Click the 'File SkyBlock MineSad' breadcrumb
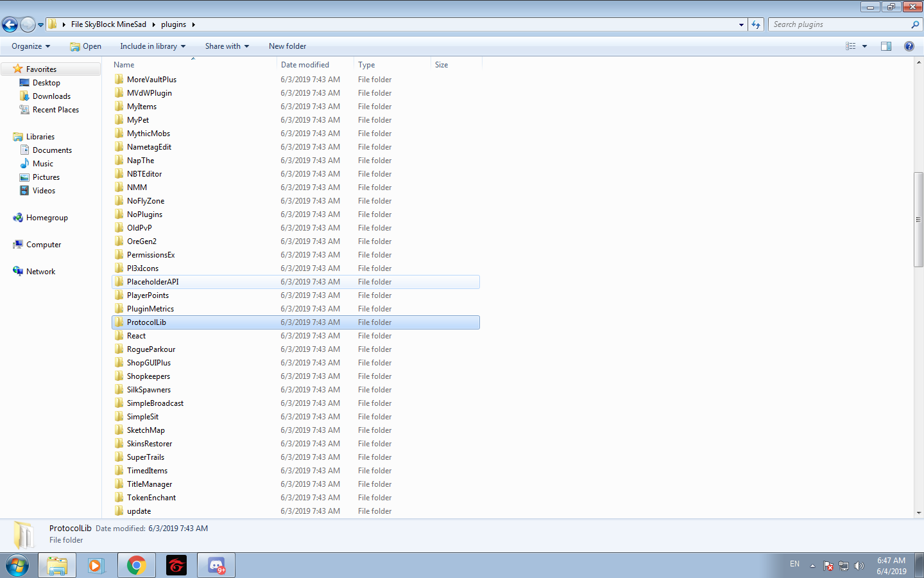924x578 pixels. pyautogui.click(x=108, y=24)
